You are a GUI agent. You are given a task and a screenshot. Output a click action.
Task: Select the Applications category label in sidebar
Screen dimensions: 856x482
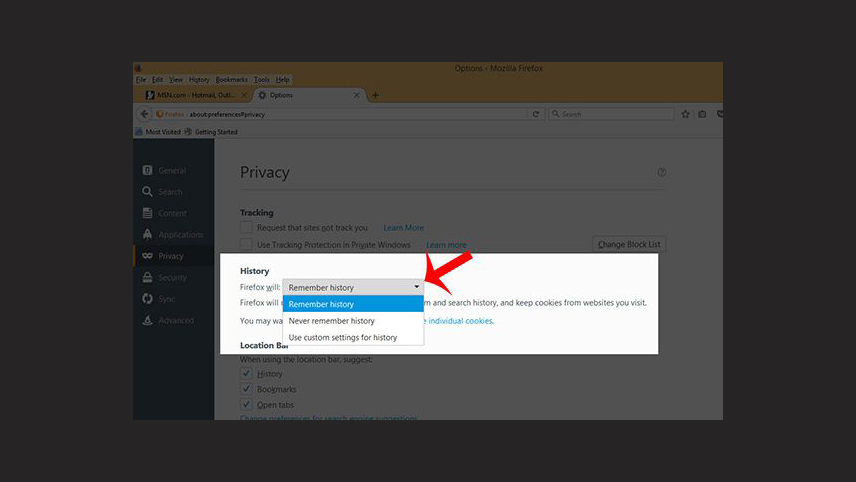(181, 235)
